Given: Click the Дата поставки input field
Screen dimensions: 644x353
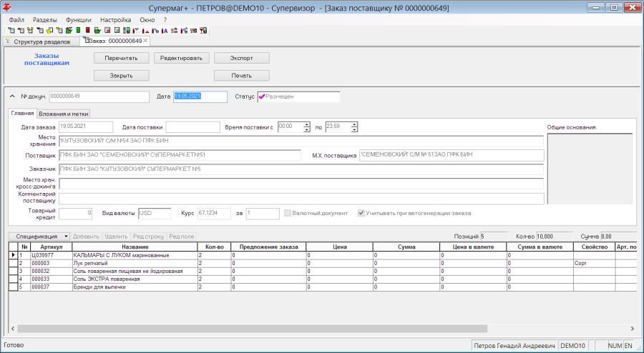Looking at the screenshot, I should (192, 127).
